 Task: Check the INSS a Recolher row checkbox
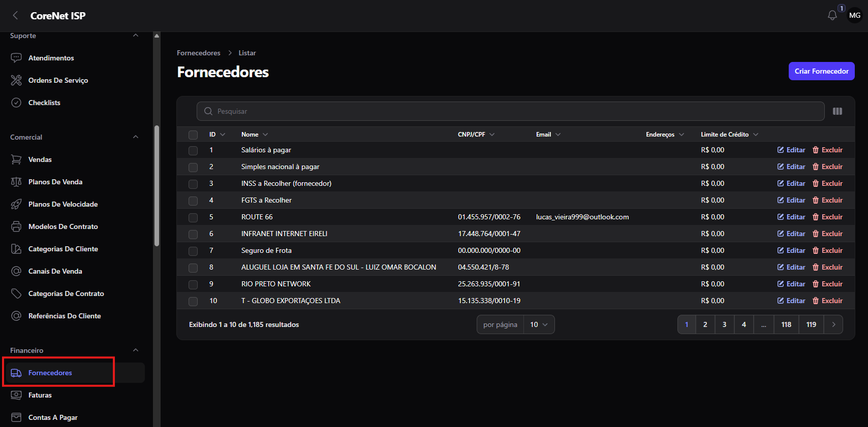[x=193, y=184]
